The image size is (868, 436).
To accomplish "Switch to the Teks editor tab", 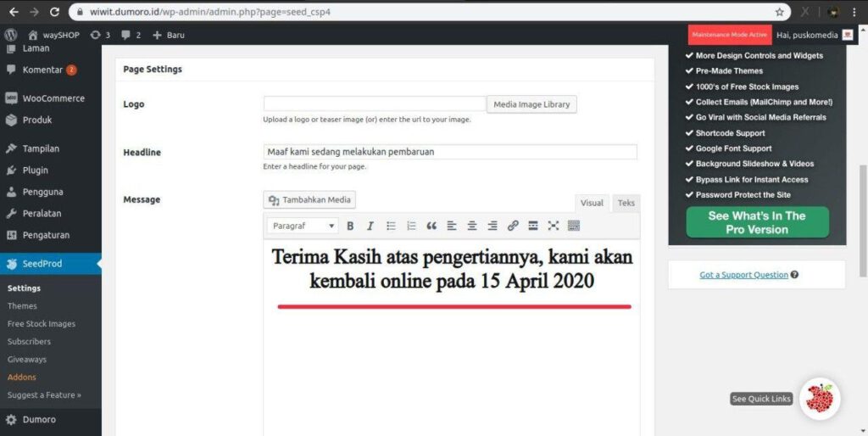I will pyautogui.click(x=626, y=203).
